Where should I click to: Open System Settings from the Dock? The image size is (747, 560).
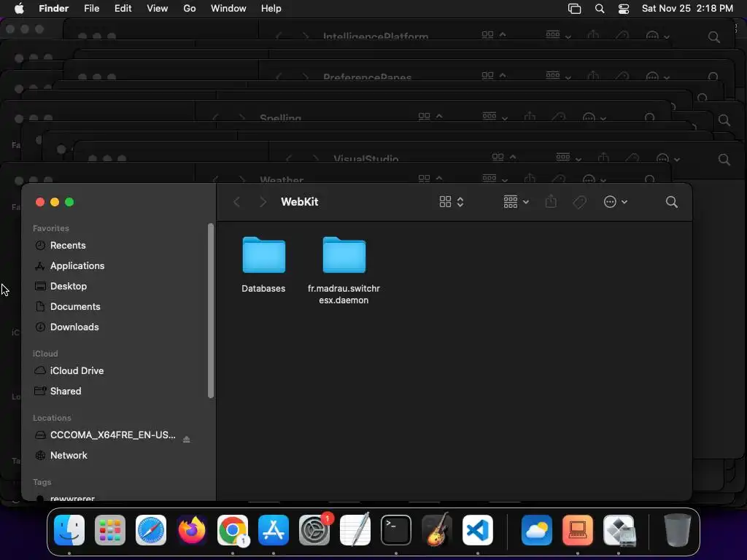click(x=314, y=530)
